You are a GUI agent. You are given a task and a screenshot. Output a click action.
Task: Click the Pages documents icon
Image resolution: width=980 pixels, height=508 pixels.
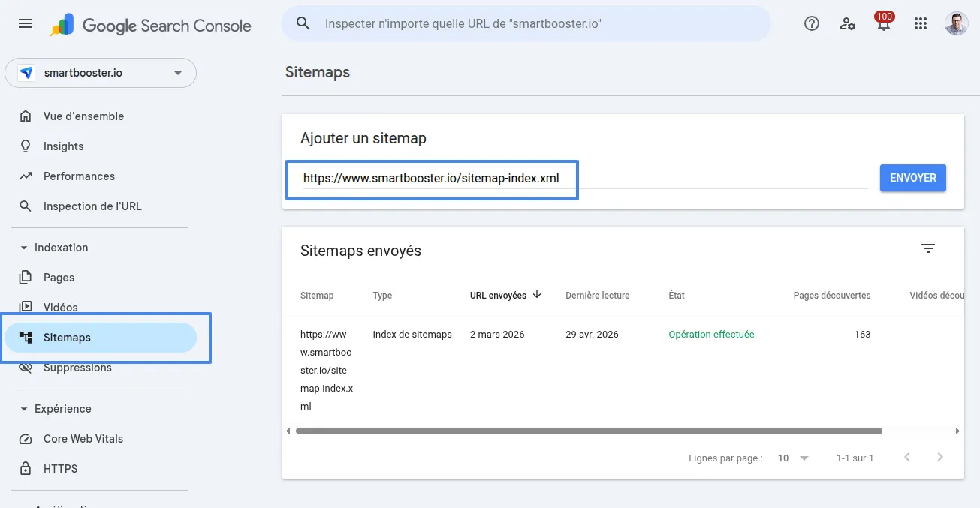(x=26, y=278)
